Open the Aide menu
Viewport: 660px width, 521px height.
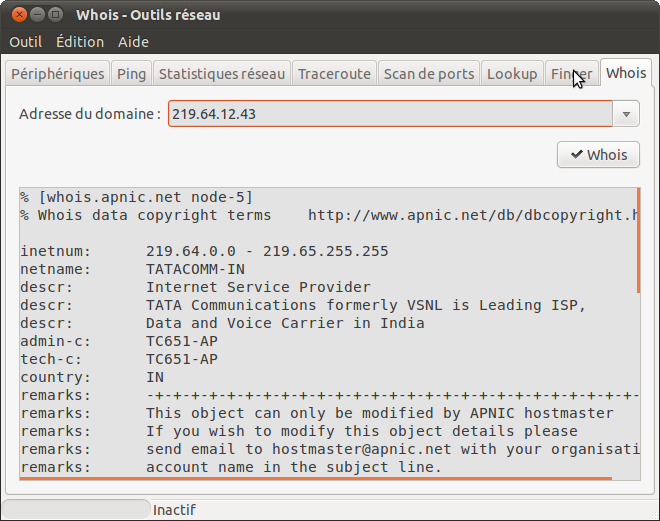coord(133,42)
